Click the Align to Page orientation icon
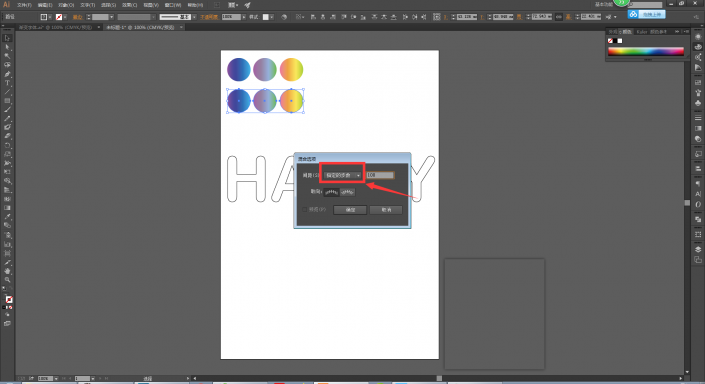This screenshot has width=705, height=384. pyautogui.click(x=331, y=192)
